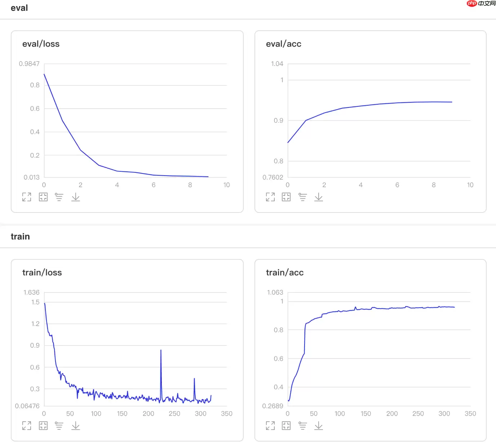Download the train/loss chart data

point(76,426)
